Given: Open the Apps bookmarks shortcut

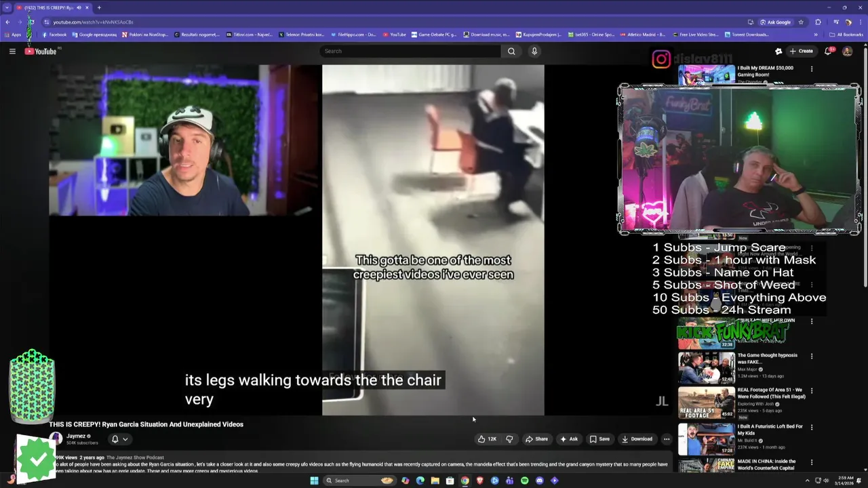Looking at the screenshot, I should pyautogui.click(x=13, y=35).
